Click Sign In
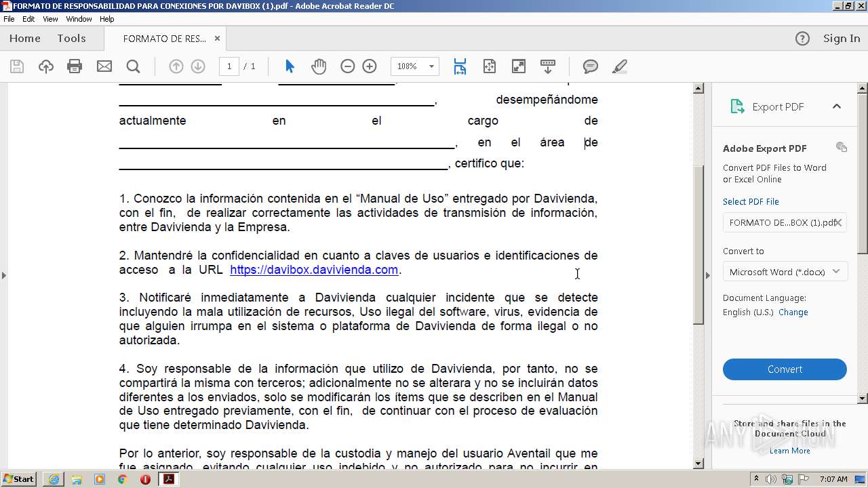 point(842,39)
